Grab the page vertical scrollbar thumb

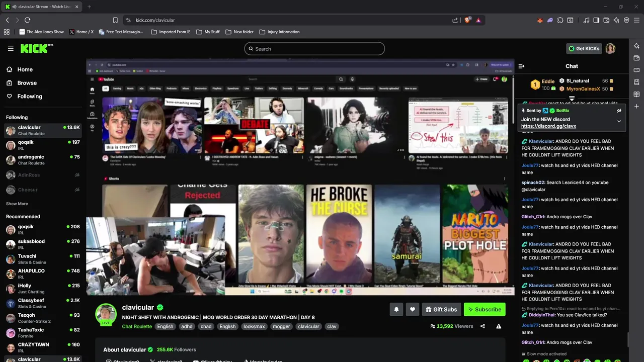tap(628, 339)
